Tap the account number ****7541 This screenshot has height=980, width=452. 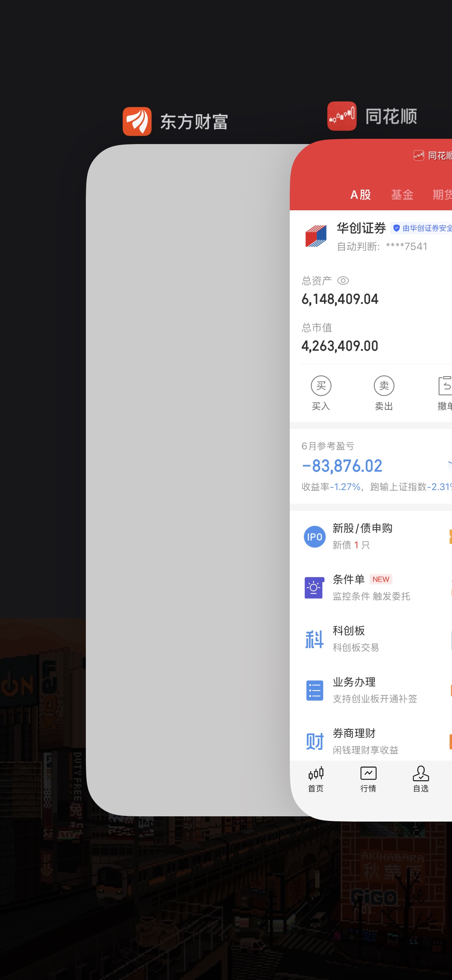406,246
